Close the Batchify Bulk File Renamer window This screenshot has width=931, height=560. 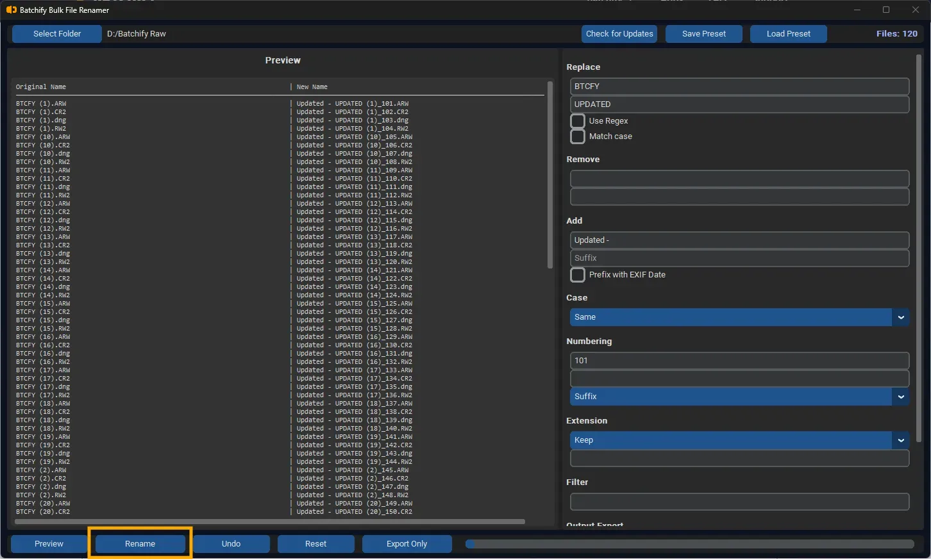(x=915, y=10)
